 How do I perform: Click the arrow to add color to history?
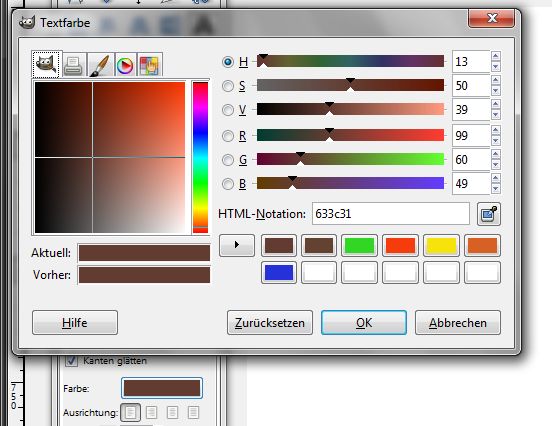tap(237, 245)
